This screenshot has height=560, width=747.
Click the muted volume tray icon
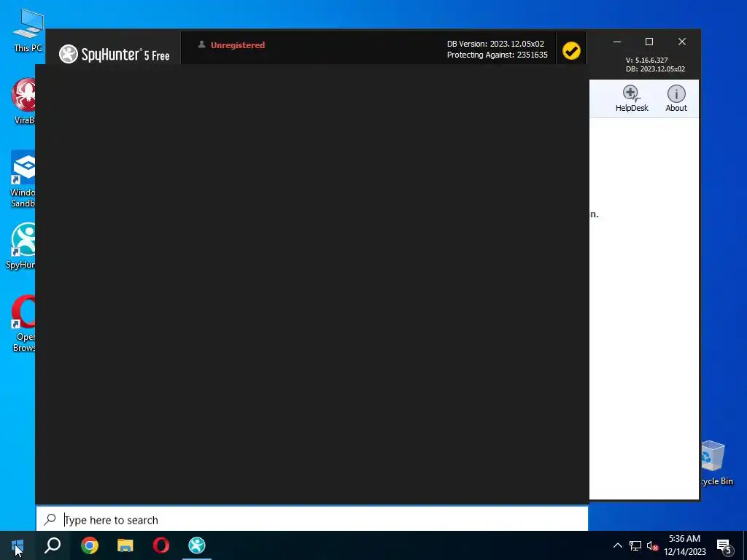click(x=652, y=545)
